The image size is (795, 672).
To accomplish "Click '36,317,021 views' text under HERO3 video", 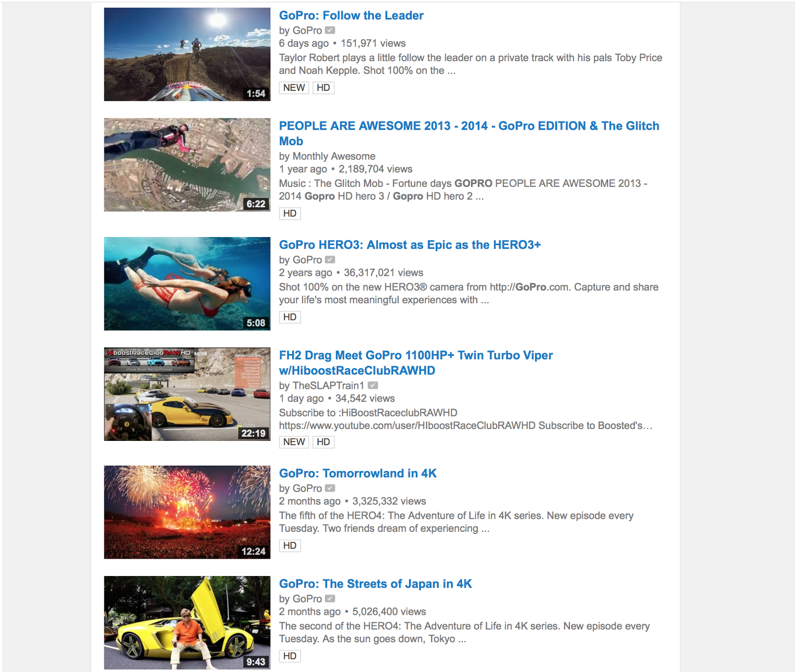I will (x=384, y=272).
